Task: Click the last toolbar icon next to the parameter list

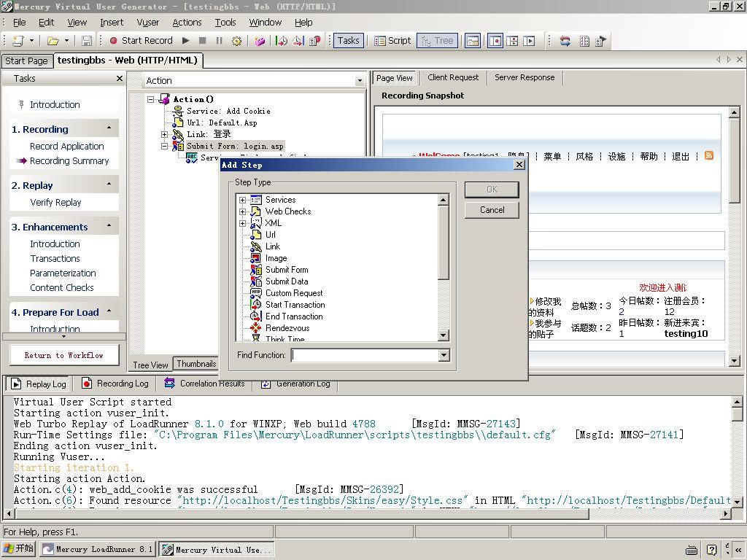Action: 601,41
